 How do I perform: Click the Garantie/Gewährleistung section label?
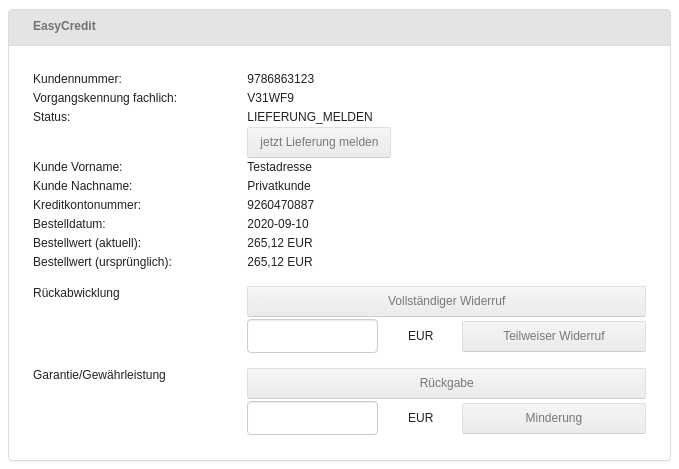point(99,375)
